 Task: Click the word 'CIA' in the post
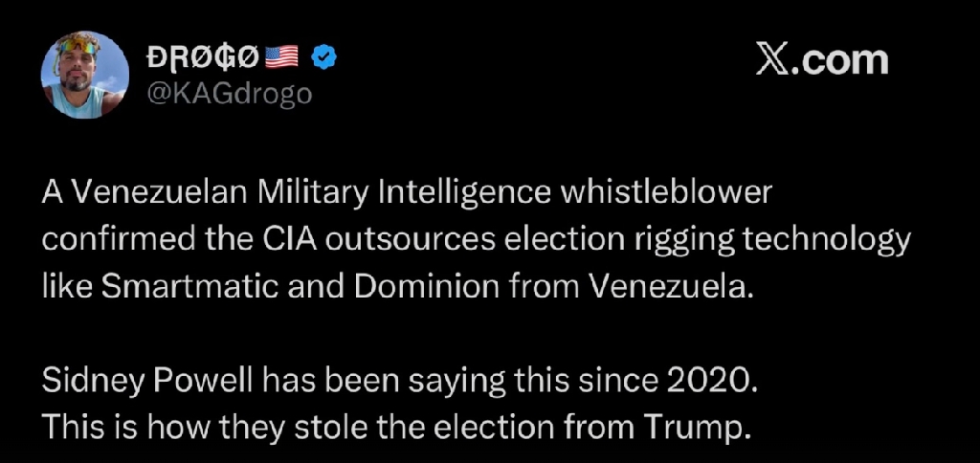(290, 239)
